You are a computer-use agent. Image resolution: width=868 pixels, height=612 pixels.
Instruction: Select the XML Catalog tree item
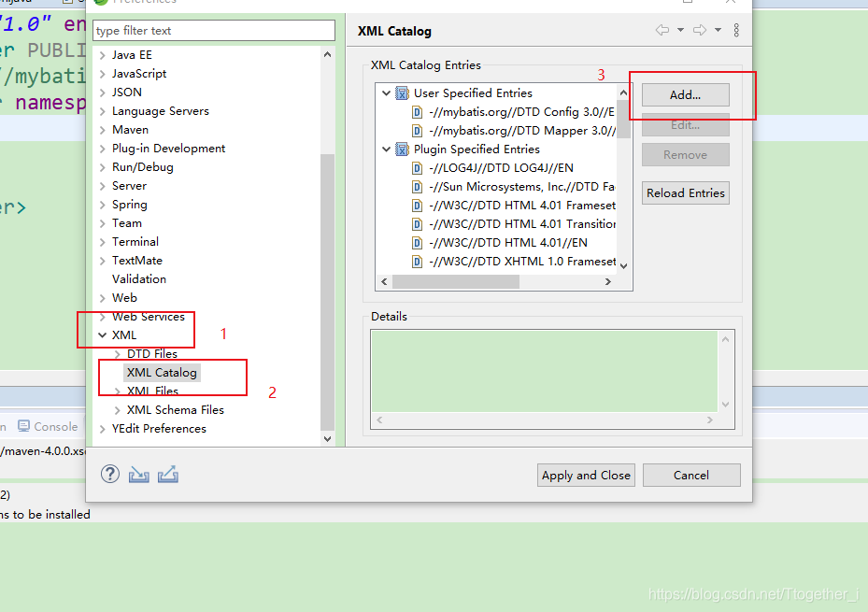(162, 373)
